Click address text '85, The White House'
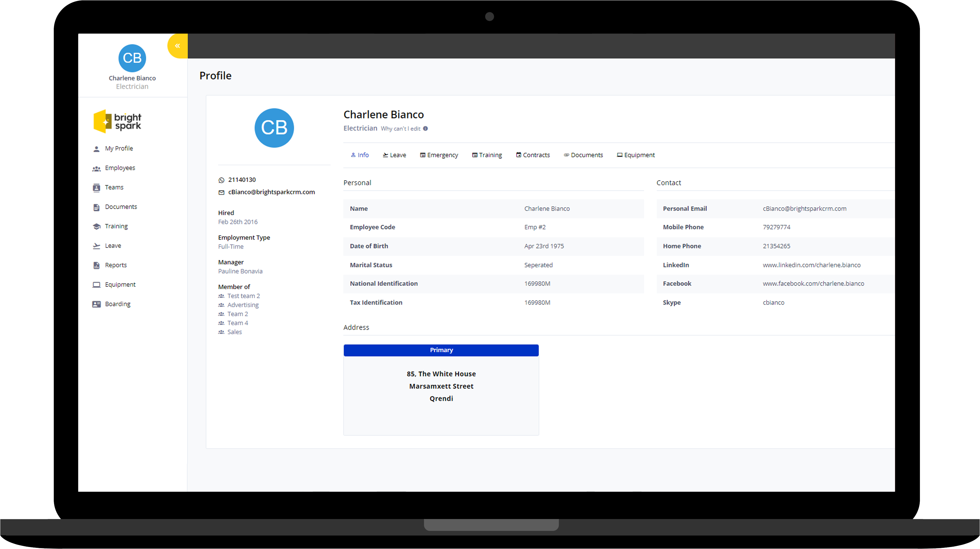This screenshot has width=980, height=549. click(441, 374)
